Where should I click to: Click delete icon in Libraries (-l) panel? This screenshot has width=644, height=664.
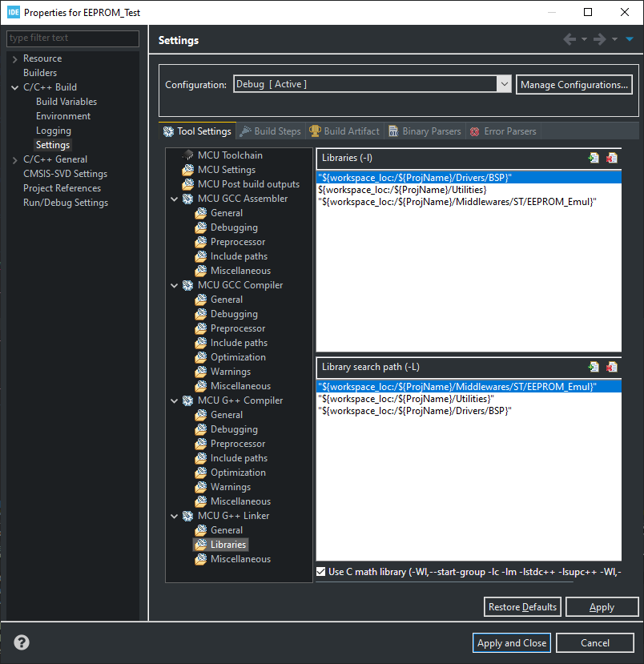coord(611,158)
